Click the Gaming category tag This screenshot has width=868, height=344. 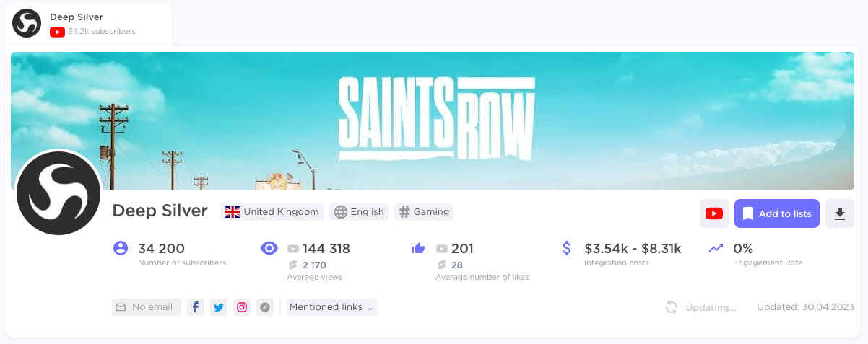pos(424,212)
